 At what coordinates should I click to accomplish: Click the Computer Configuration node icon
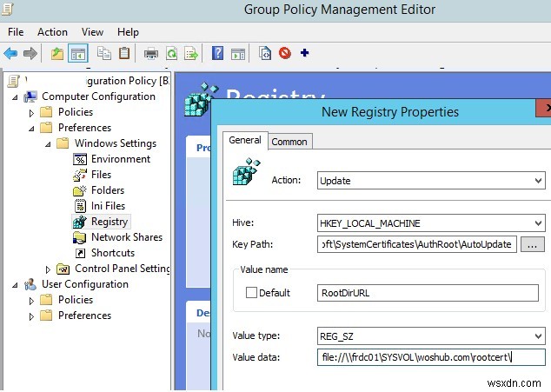pos(30,96)
